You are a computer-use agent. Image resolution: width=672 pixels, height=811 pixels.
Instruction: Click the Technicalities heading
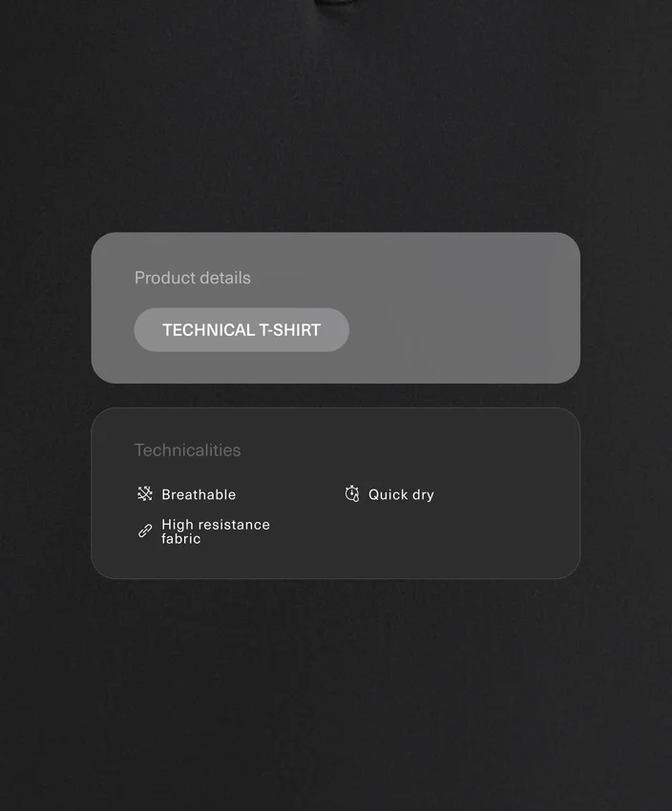pos(187,450)
